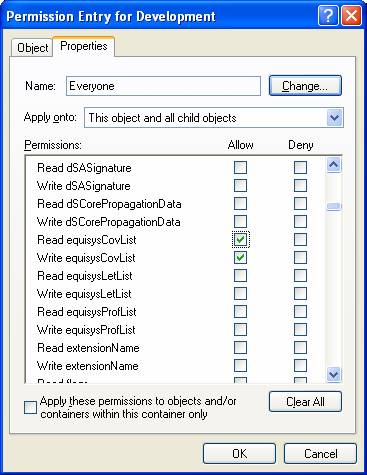
Task: Click the Name field showing Everyone
Action: point(163,86)
